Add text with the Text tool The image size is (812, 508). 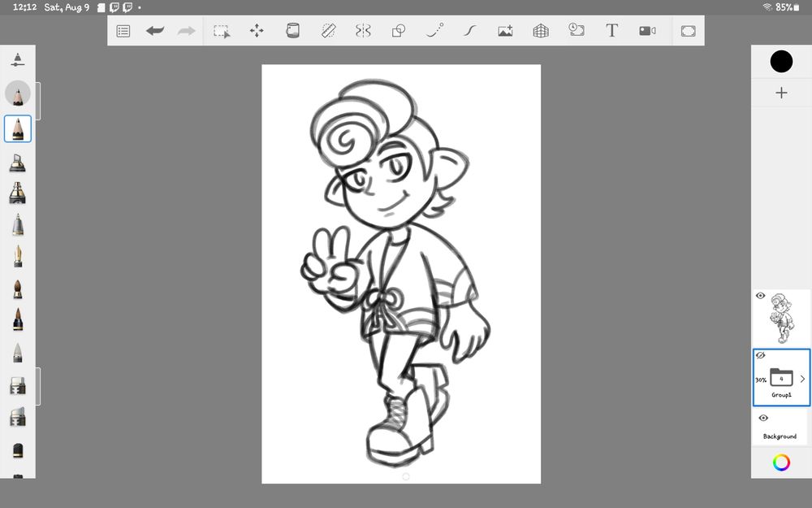tap(611, 31)
